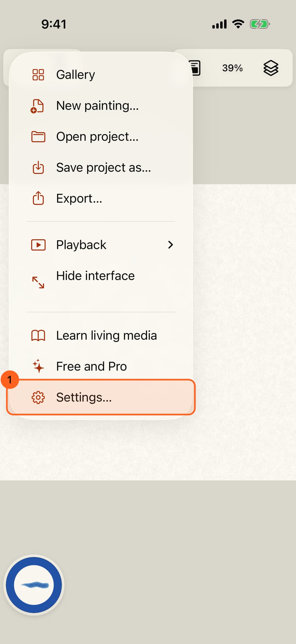Click the Free and Pro sparkle icon
Image resolution: width=296 pixels, height=644 pixels.
pyautogui.click(x=38, y=366)
